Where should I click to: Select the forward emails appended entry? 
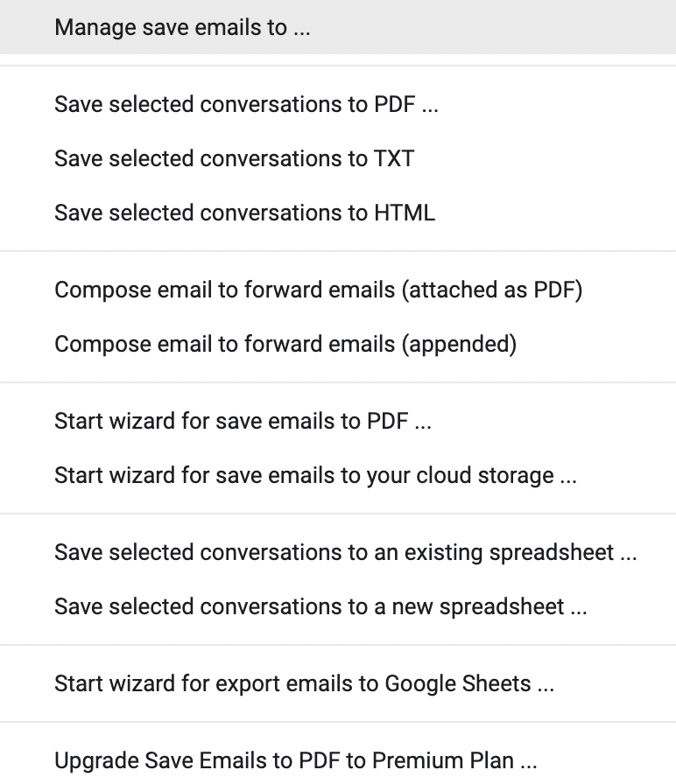[x=285, y=344]
